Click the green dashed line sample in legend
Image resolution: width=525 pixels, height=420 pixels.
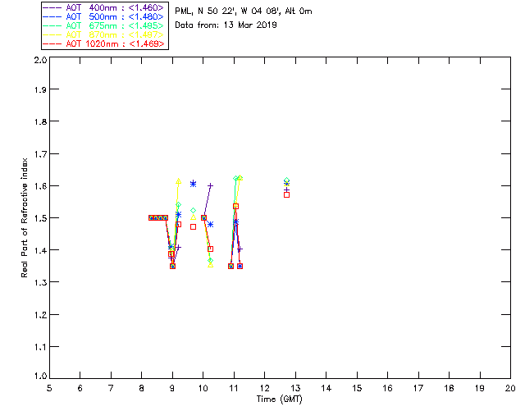52,25
